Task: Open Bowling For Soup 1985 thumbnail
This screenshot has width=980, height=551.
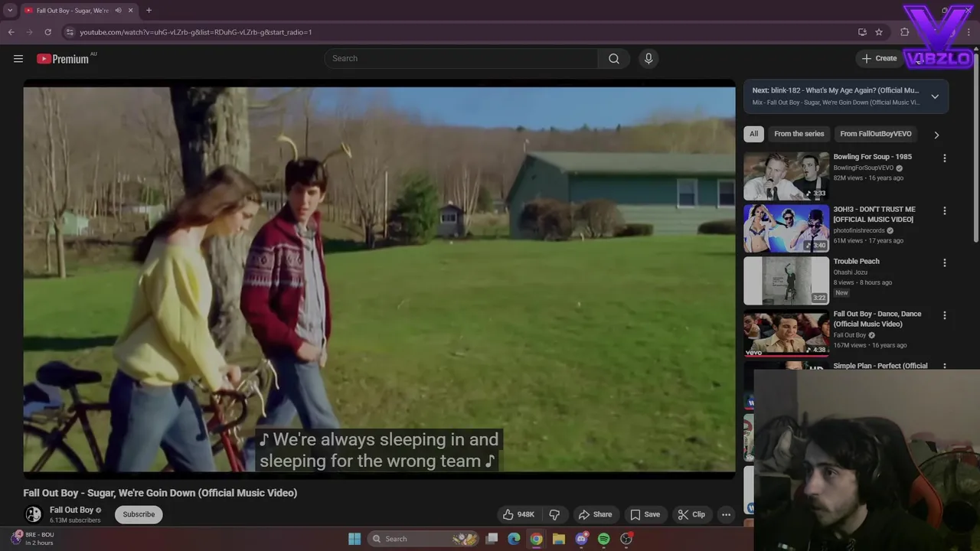Action: 786,175
